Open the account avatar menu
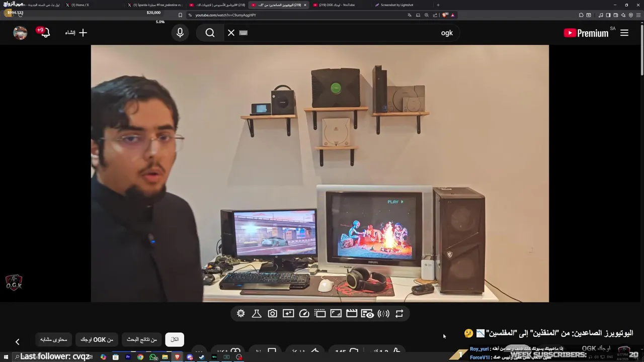 20,33
